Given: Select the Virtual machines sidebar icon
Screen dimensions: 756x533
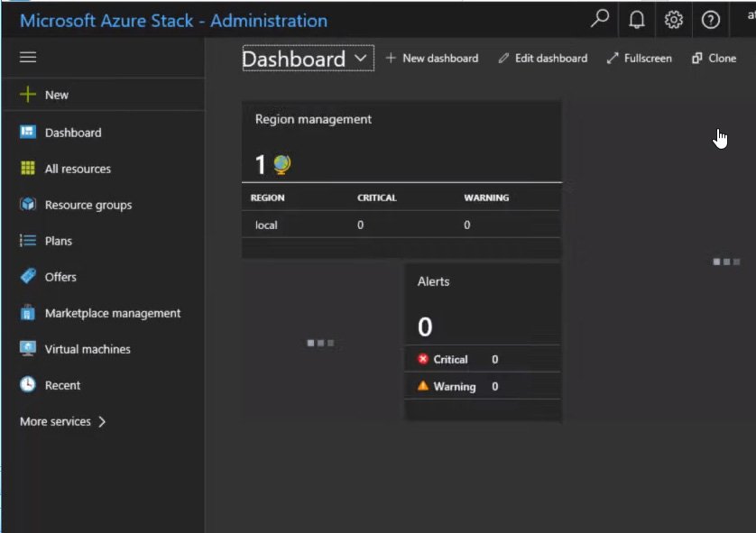Looking at the screenshot, I should [x=27, y=348].
